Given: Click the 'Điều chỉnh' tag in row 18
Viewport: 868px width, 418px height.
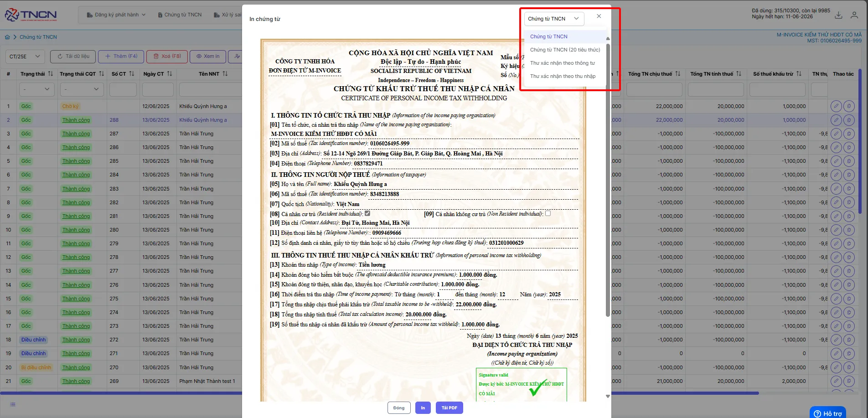Looking at the screenshot, I should click(34, 340).
